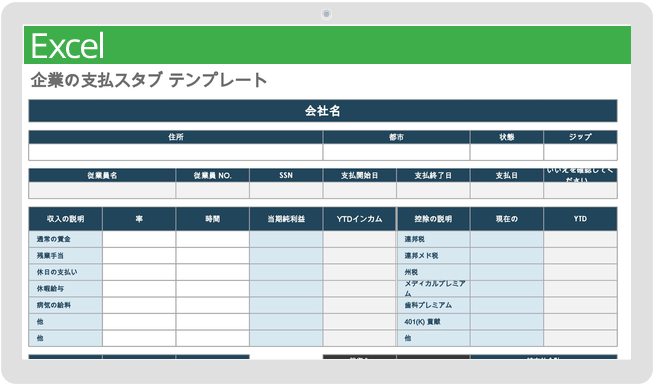Select the 休暇給与 row label
This screenshot has width=654, height=385.
tap(50, 289)
